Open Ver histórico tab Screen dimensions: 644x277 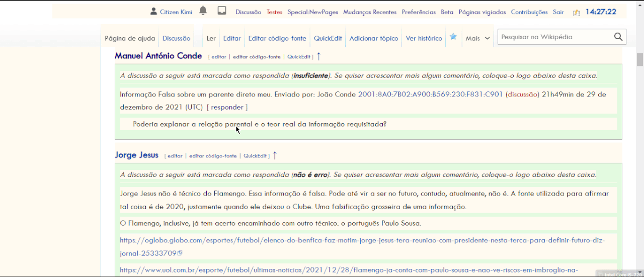(424, 38)
